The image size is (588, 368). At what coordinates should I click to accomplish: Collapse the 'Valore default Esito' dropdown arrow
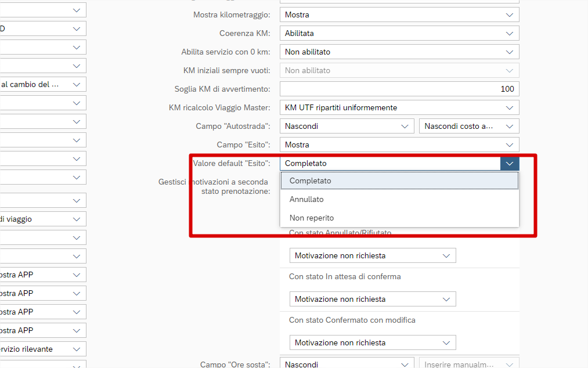click(509, 163)
